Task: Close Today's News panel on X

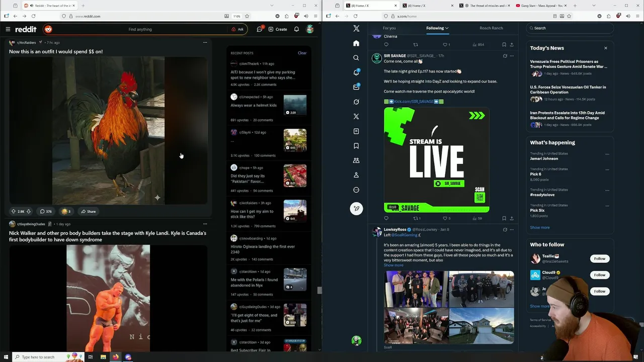Action: (x=606, y=48)
